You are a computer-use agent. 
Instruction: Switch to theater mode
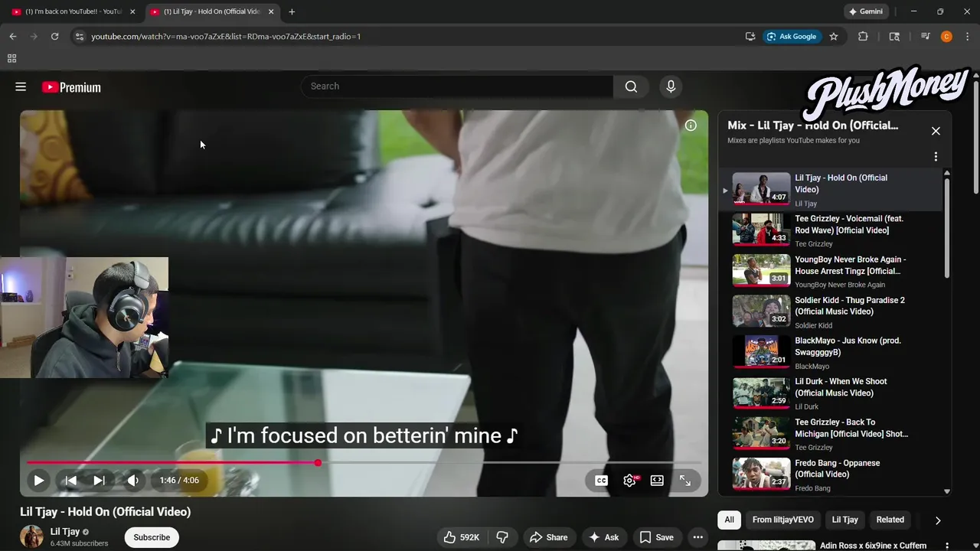point(657,481)
